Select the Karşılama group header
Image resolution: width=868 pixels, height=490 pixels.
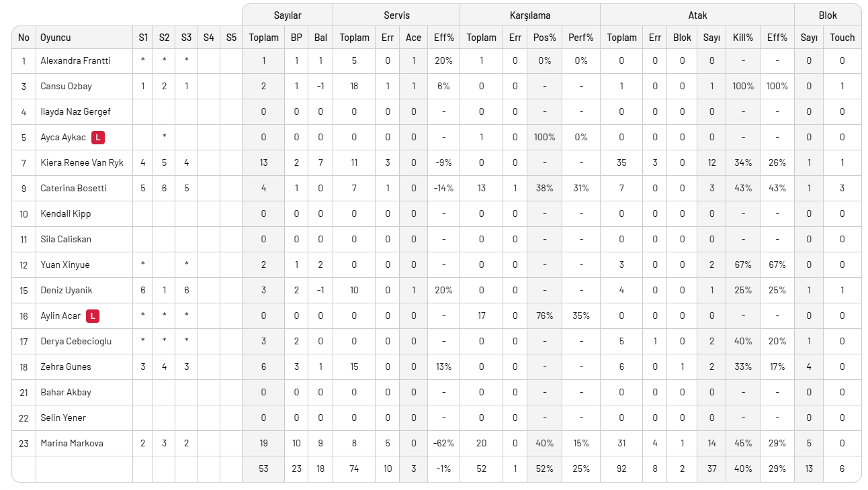click(529, 15)
